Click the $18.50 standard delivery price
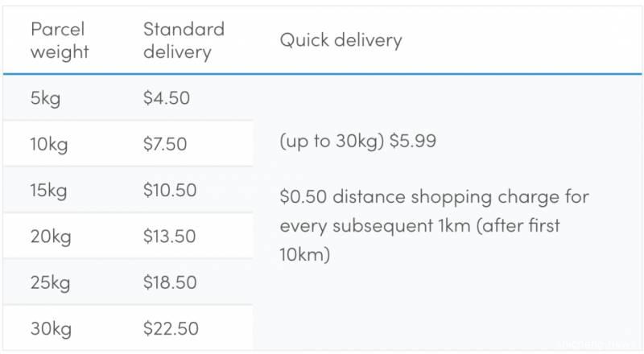The image size is (644, 354). click(170, 282)
